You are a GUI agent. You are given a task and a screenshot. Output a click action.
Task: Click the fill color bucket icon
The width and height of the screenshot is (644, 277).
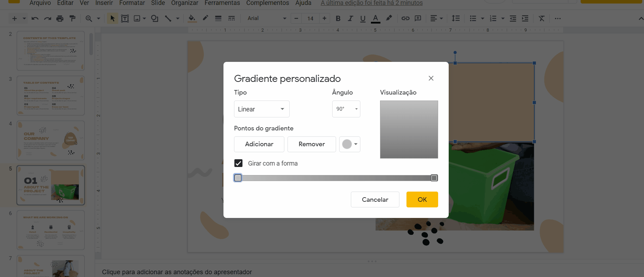coord(192,19)
